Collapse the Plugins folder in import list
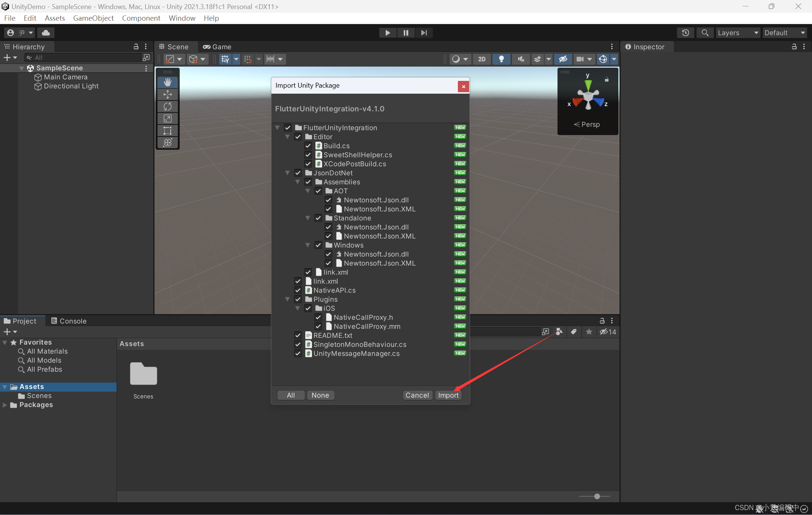812x515 pixels. coord(288,299)
